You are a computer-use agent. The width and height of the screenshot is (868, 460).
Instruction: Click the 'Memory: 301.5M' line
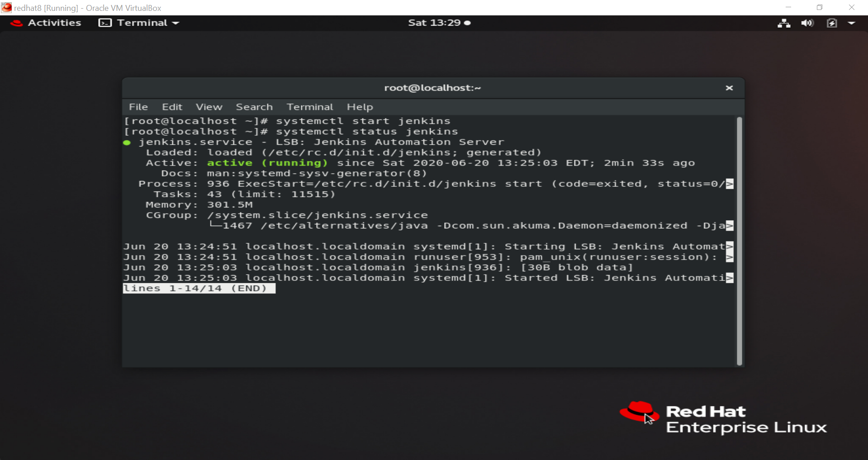199,205
